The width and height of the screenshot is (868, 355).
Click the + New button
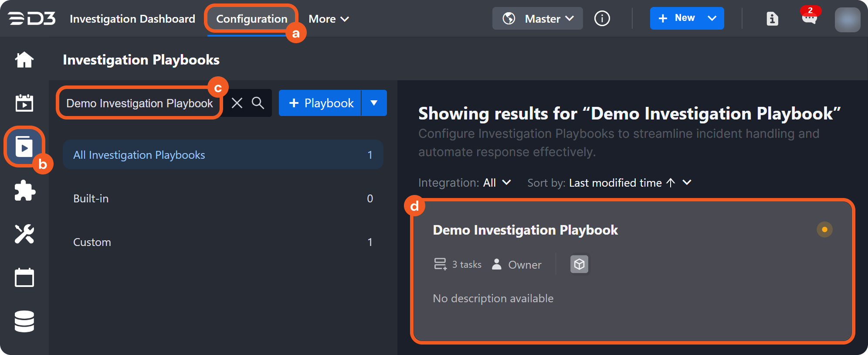point(677,18)
